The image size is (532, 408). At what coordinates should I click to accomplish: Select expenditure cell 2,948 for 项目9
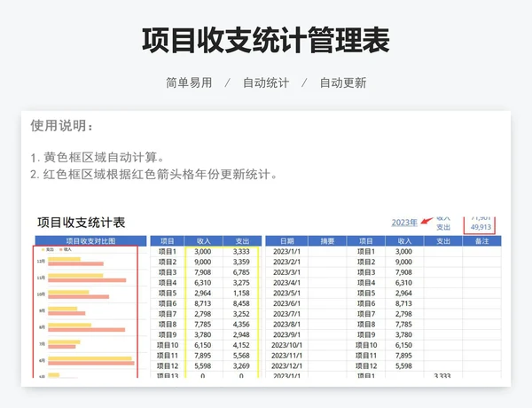(241, 335)
